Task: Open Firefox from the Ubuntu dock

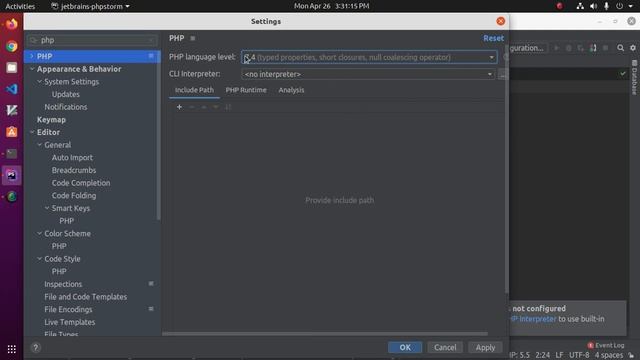Action: click(x=12, y=24)
